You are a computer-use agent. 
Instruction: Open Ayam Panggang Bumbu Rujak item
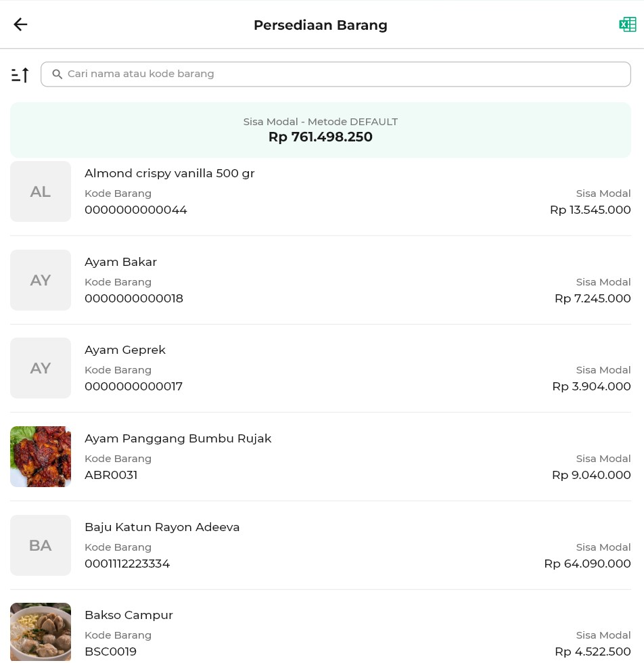(178, 438)
